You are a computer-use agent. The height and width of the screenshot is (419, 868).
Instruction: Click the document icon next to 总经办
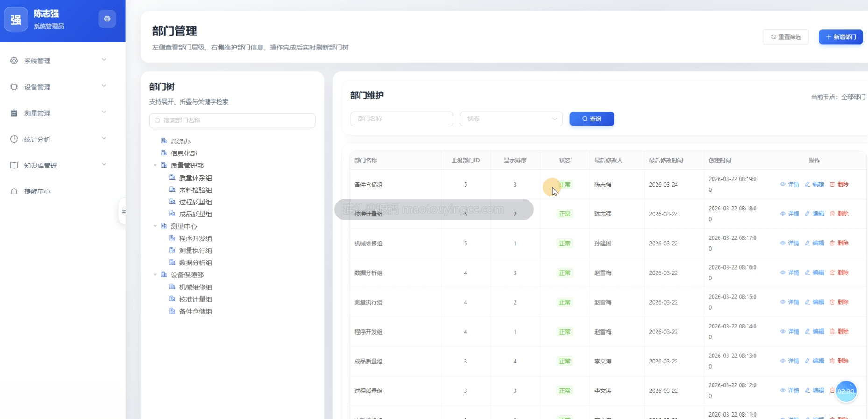click(x=164, y=141)
